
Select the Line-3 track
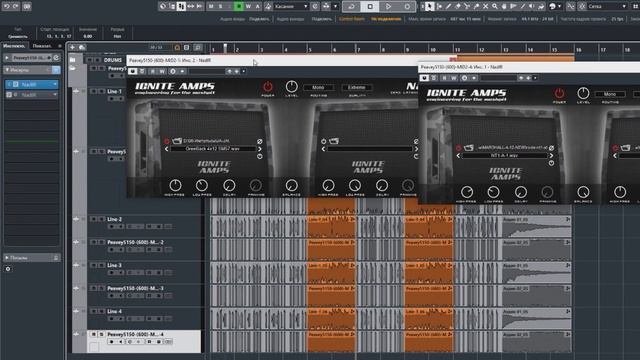[x=115, y=265]
